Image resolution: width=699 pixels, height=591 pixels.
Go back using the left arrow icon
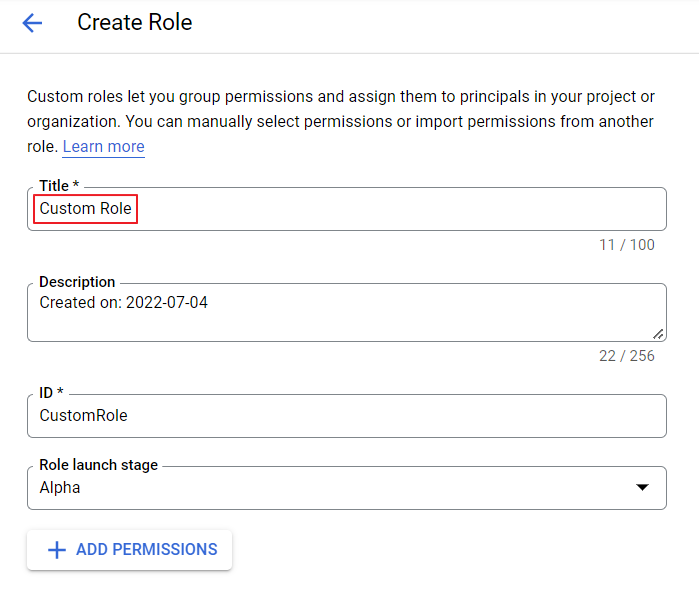32,23
